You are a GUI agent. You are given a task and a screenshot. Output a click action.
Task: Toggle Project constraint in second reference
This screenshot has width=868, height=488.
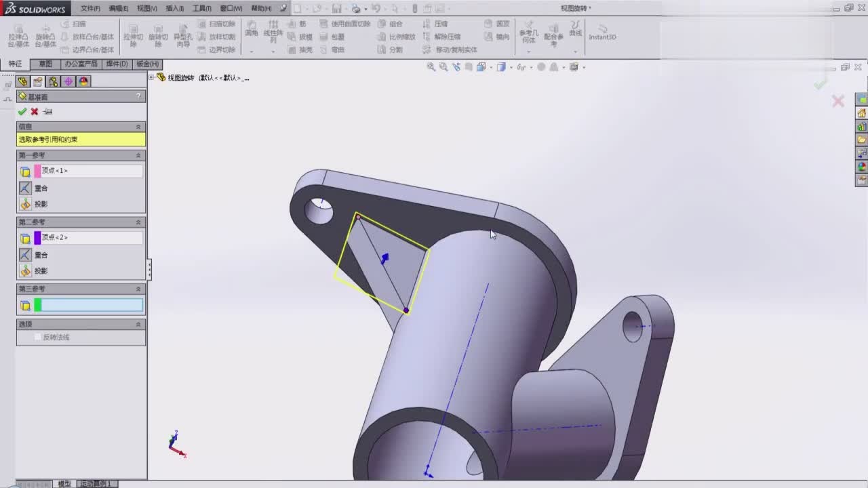[25, 270]
